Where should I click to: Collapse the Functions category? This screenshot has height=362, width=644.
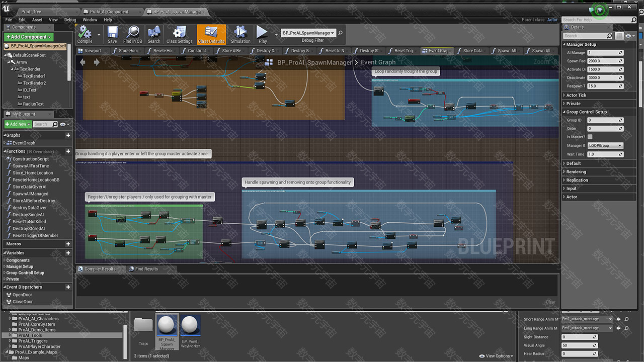pyautogui.click(x=5, y=151)
